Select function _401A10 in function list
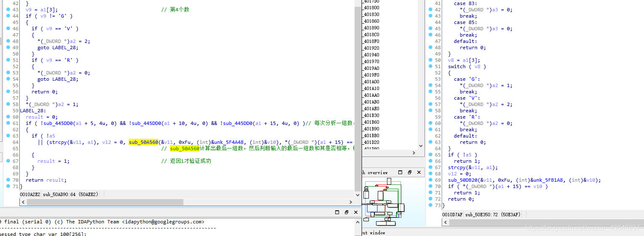This screenshot has height=236, width=644. coord(371,88)
